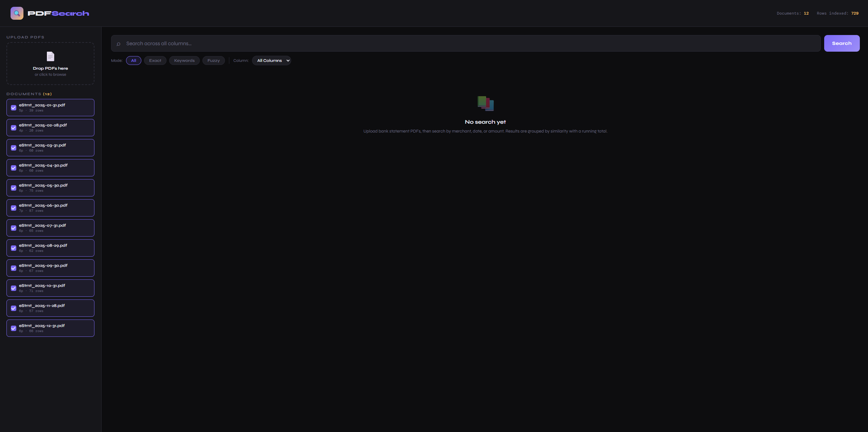868x432 pixels.
Task: Uncheck eStmt_2025-08-29.pdf checkbox
Action: coord(14,248)
